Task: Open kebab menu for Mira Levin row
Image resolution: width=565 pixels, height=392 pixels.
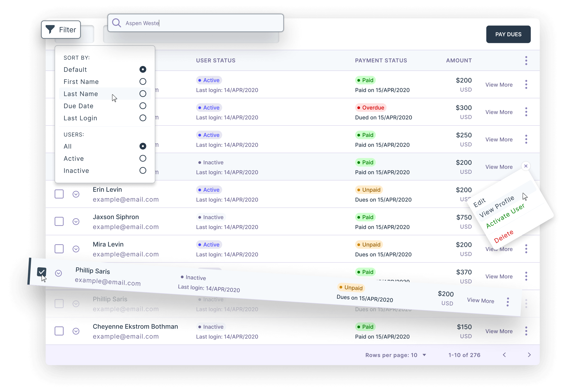Action: 526,249
